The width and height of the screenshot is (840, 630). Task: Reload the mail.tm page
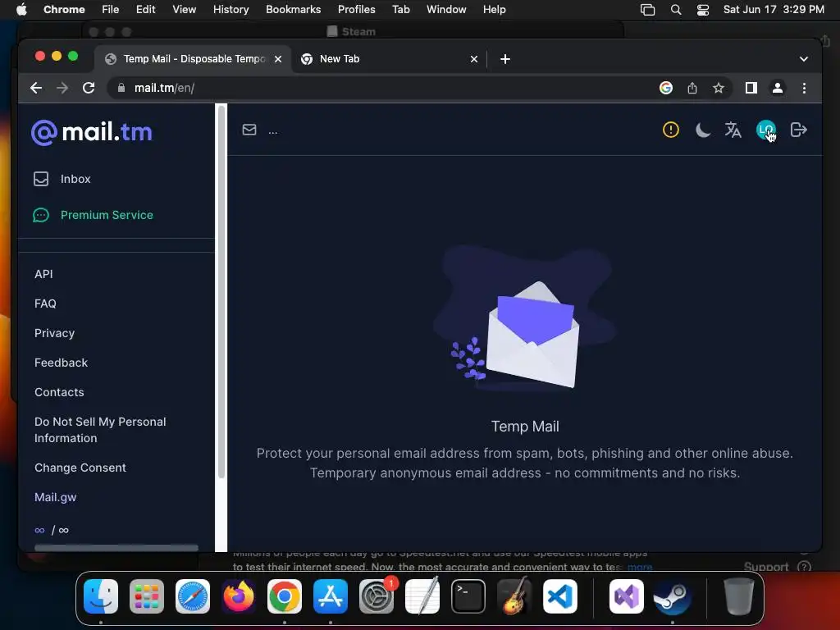coord(89,88)
